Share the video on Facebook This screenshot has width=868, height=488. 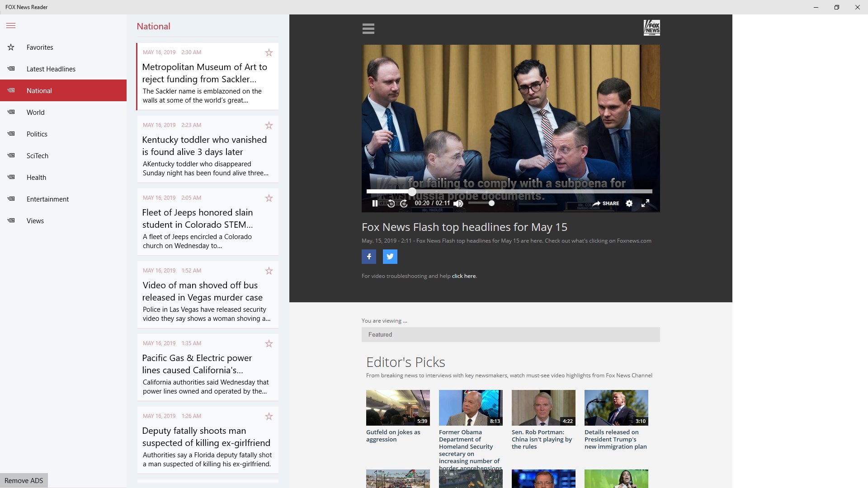[369, 257]
